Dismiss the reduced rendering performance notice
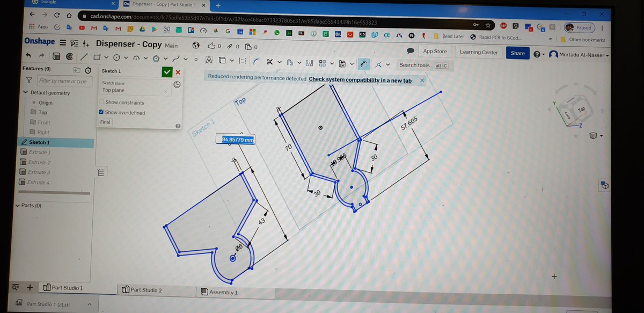The width and height of the screenshot is (644, 313). [x=422, y=81]
